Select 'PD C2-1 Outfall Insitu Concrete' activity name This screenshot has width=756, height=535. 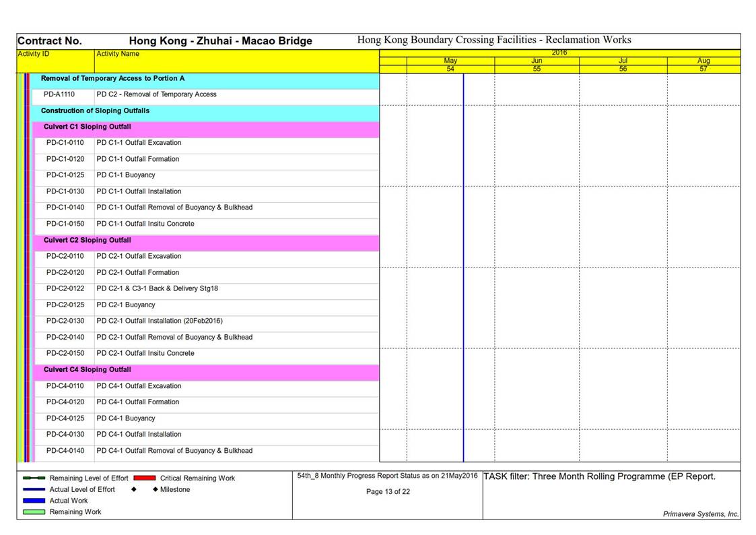[145, 353]
